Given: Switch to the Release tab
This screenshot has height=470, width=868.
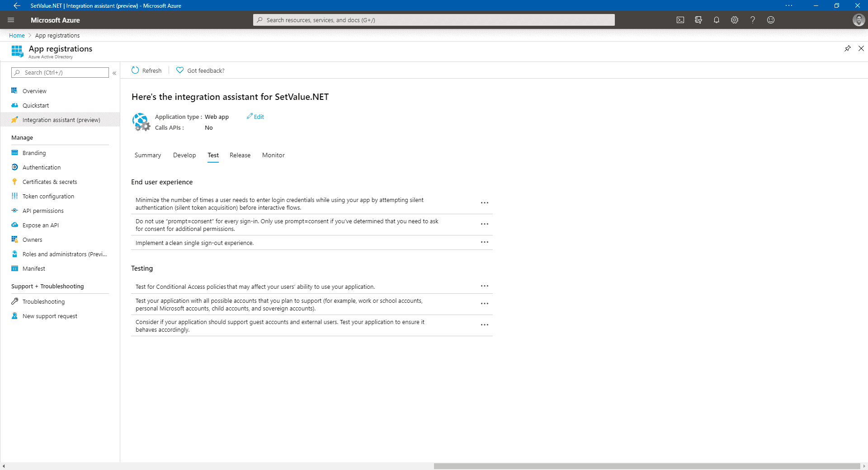Looking at the screenshot, I should coord(240,155).
